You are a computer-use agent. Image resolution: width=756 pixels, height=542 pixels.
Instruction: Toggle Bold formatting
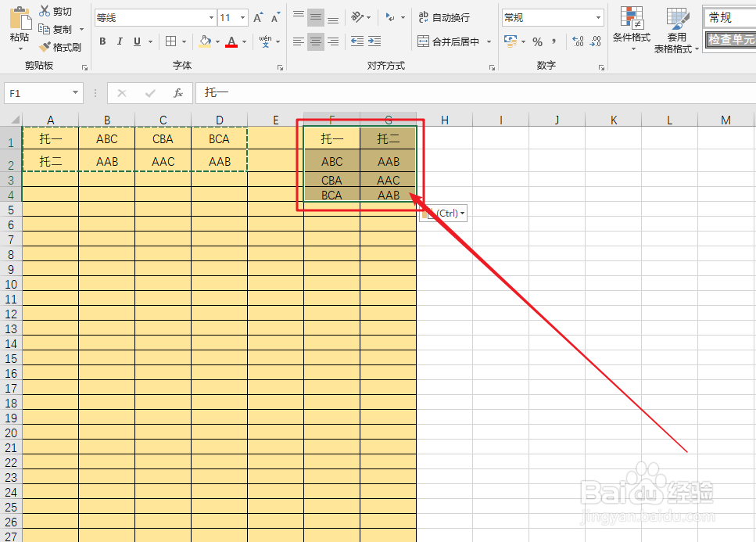coord(102,41)
